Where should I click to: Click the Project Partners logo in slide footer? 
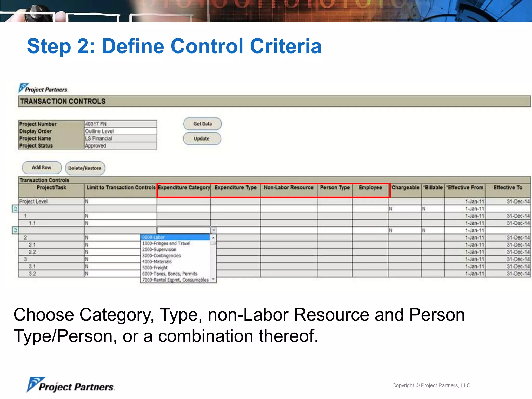coord(71,385)
